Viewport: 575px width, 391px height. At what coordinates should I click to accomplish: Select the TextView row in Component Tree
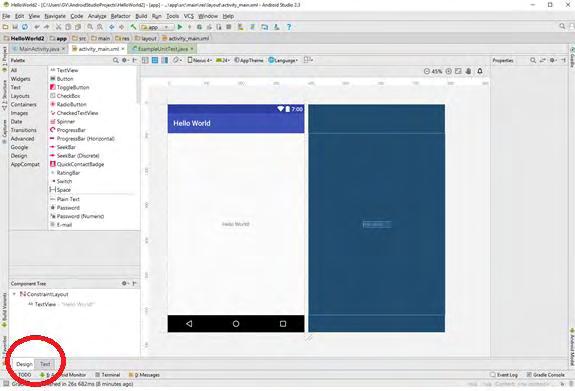(x=62, y=304)
